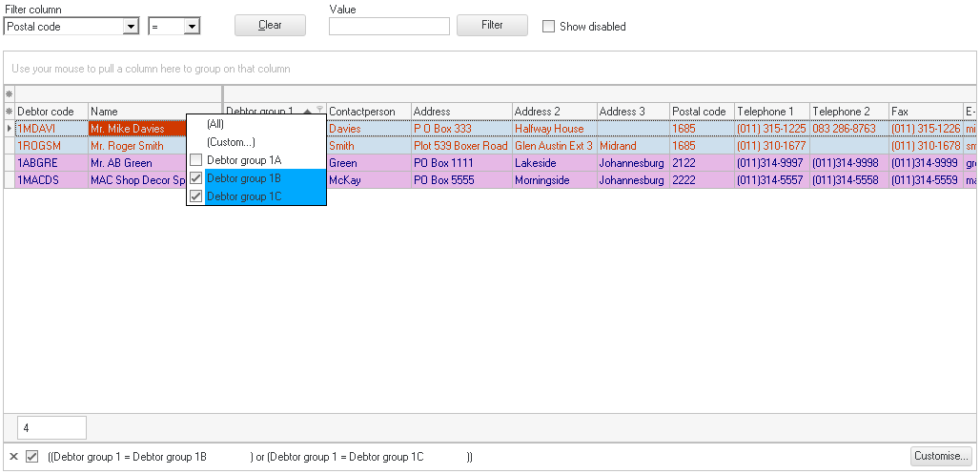980x474 pixels.
Task: Click the X icon to remove the active filter
Action: click(13, 456)
